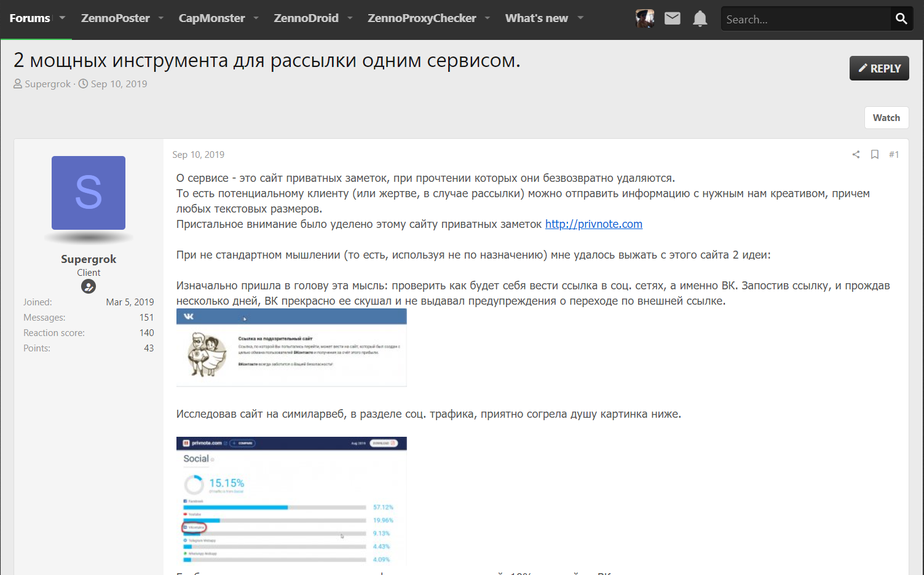Open the user account avatar in navbar

pos(645,19)
